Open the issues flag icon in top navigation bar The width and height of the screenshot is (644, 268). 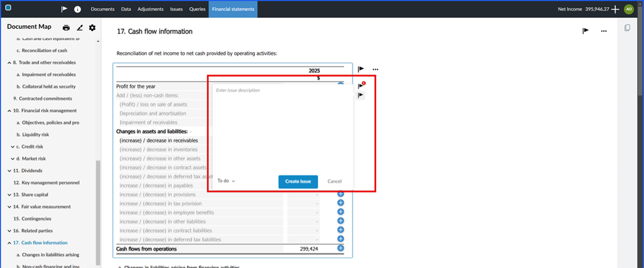(64, 9)
